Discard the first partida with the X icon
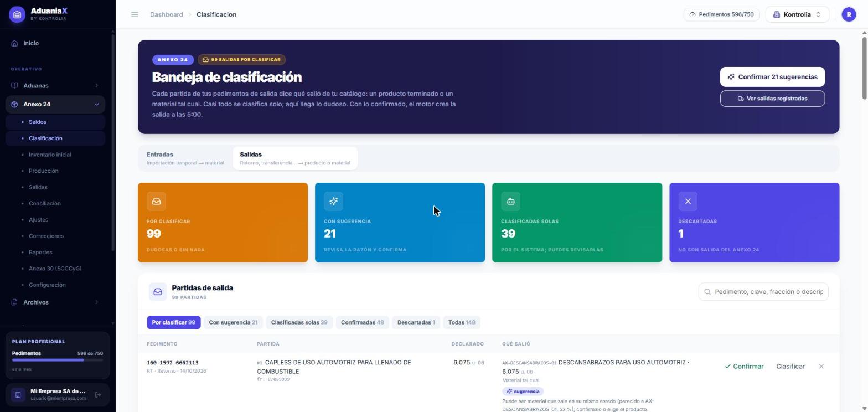 (821, 367)
